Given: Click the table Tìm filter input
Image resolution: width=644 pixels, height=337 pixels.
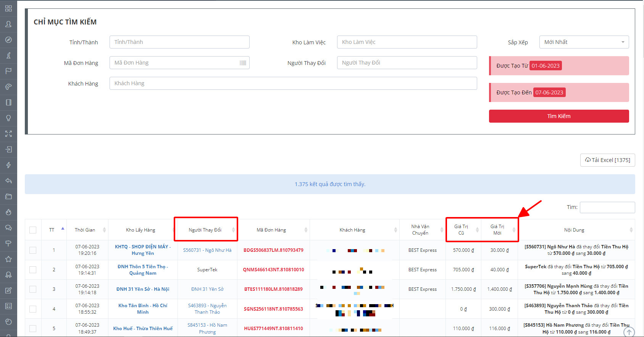Looking at the screenshot, I should [x=607, y=207].
